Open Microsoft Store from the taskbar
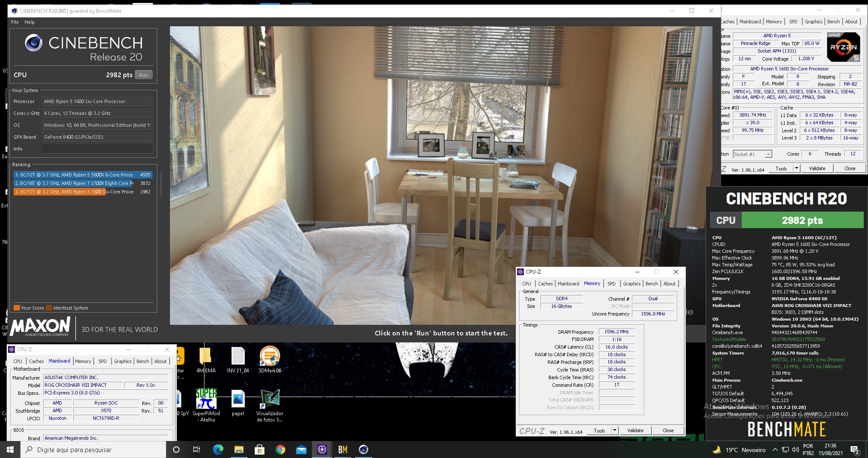 [259, 450]
